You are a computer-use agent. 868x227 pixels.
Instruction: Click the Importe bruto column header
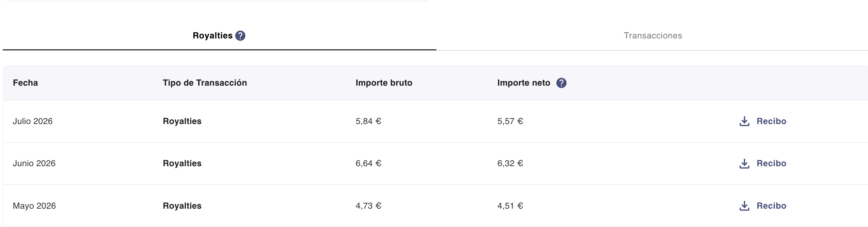point(384,83)
